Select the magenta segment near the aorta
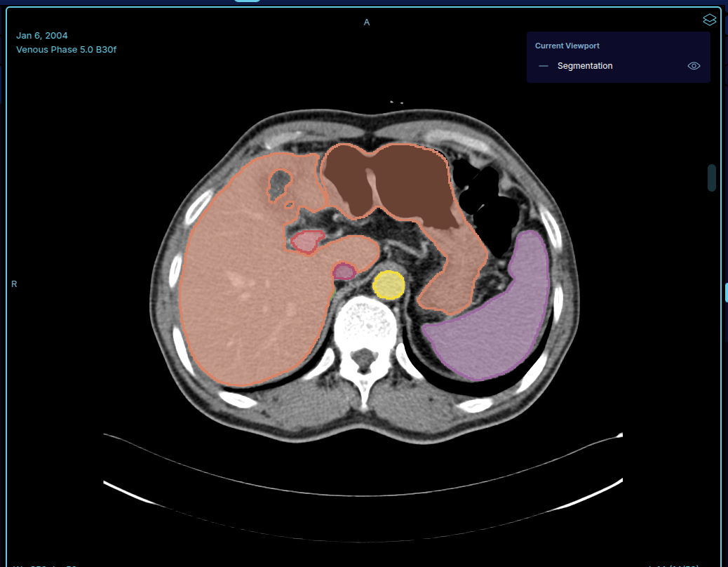 tap(344, 271)
